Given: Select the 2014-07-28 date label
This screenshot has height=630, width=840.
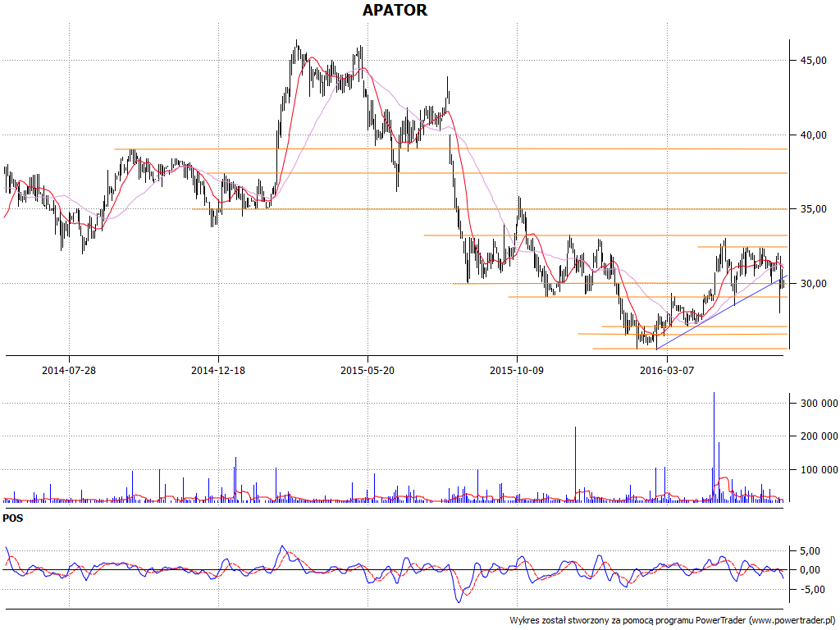Looking at the screenshot, I should [x=69, y=370].
